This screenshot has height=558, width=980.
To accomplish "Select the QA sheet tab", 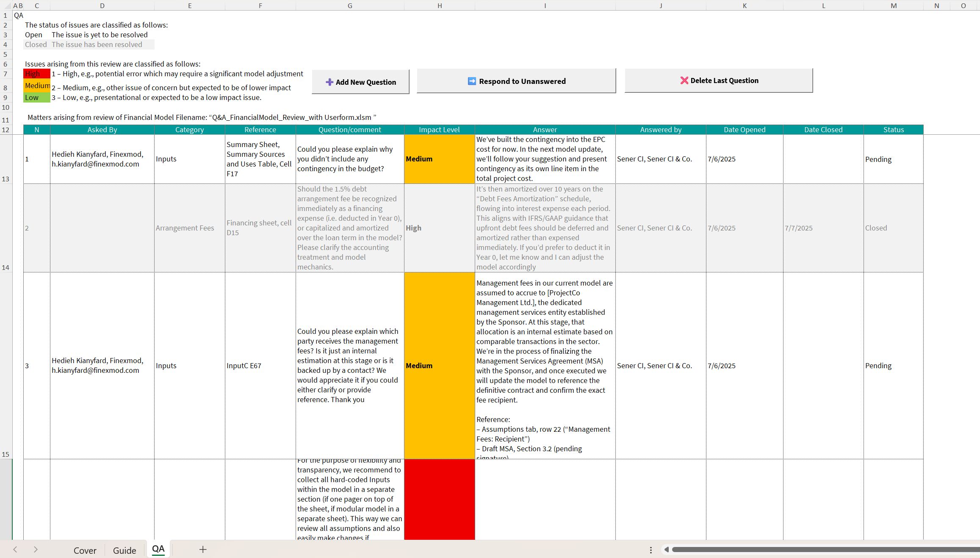I will click(158, 549).
